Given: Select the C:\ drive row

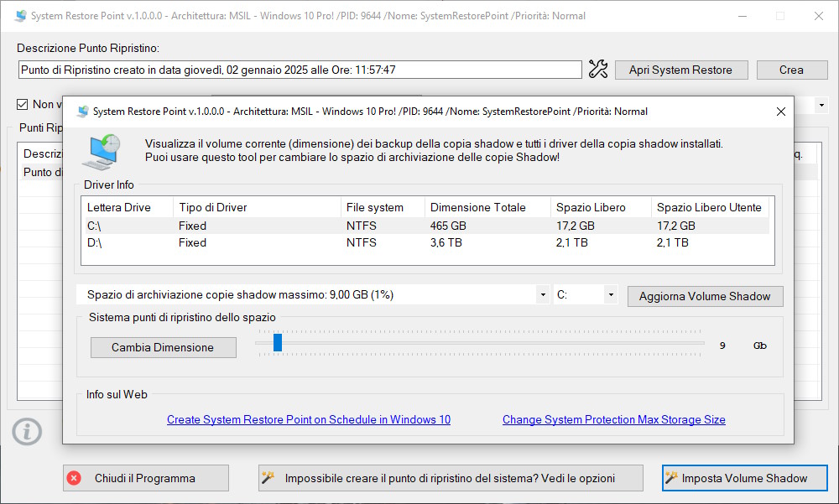Looking at the screenshot, I should [x=425, y=226].
